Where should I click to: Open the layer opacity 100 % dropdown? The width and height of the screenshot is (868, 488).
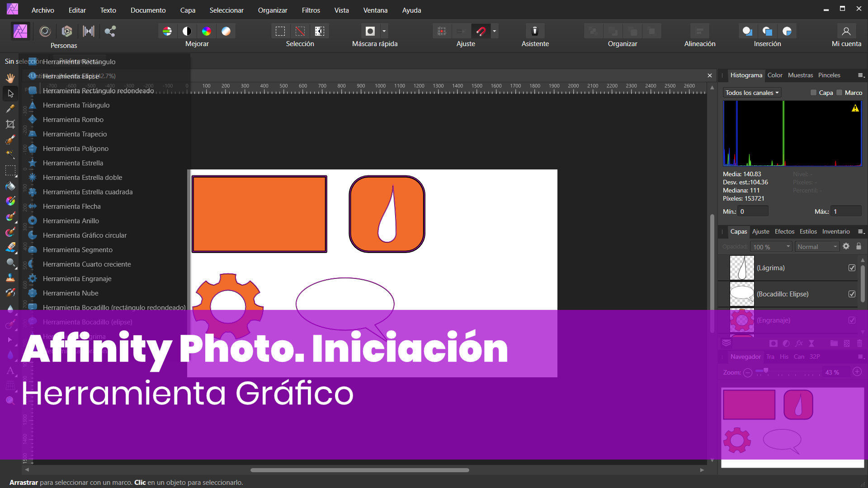click(771, 247)
